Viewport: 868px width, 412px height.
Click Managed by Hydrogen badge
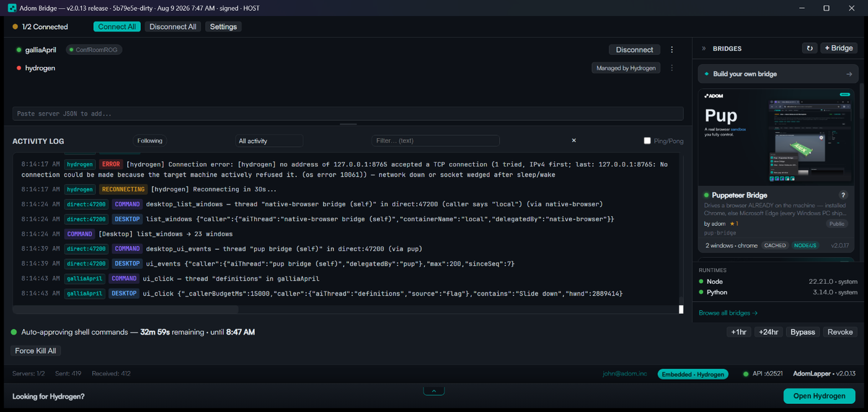coord(626,68)
